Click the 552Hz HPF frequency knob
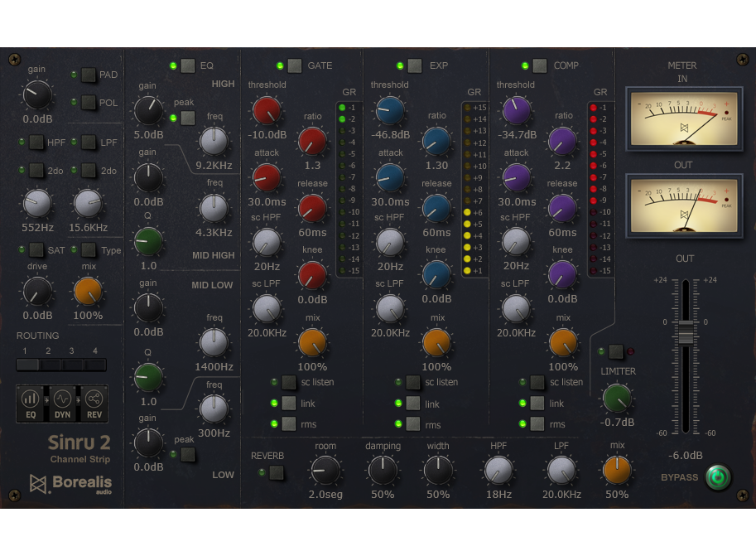This screenshot has height=556, width=756. (37, 203)
